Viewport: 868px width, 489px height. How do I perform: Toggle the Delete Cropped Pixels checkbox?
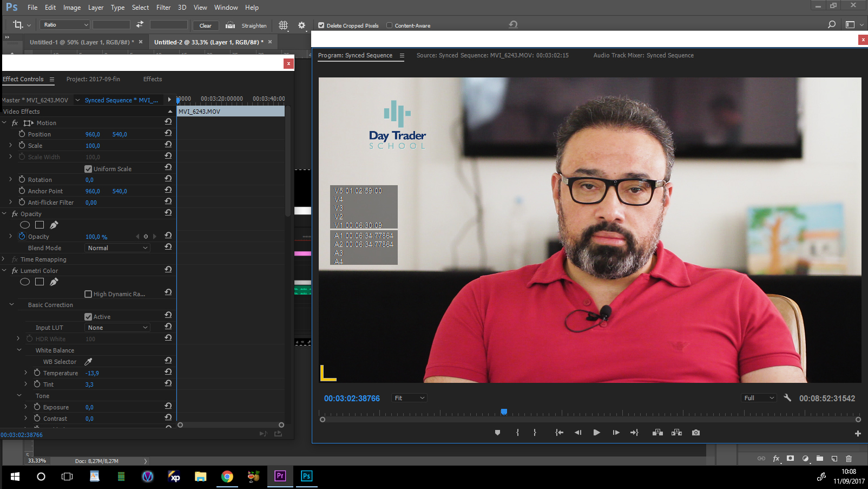click(x=321, y=25)
